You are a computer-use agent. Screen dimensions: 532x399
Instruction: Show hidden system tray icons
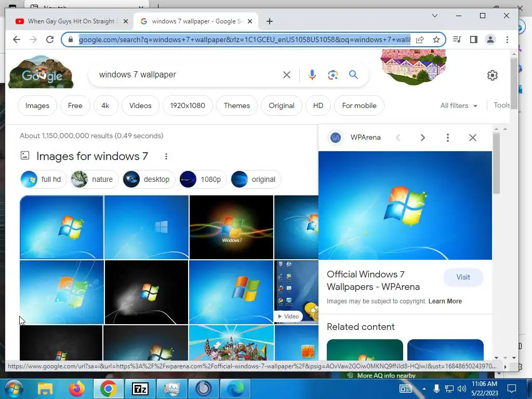424,389
